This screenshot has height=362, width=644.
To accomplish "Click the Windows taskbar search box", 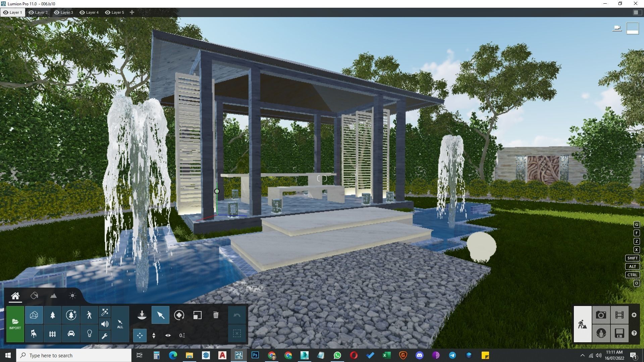I will [74, 355].
